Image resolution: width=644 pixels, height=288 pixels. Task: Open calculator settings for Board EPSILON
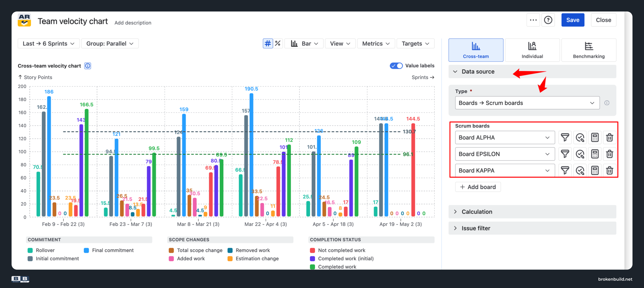point(595,154)
